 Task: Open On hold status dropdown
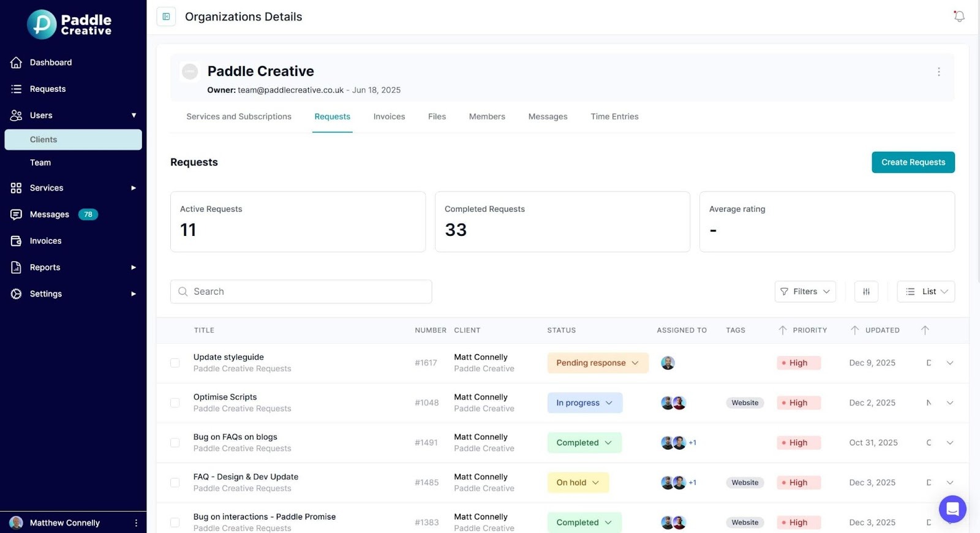pyautogui.click(x=578, y=483)
